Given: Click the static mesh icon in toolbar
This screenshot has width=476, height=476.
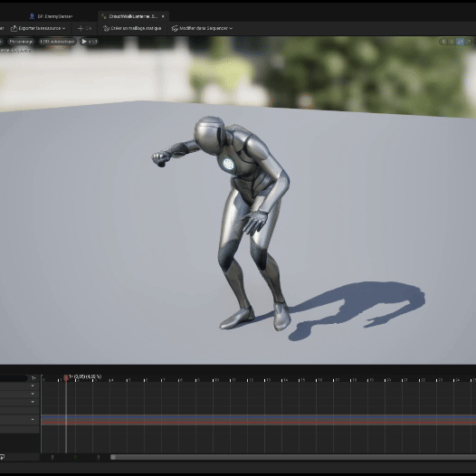Looking at the screenshot, I should pyautogui.click(x=106, y=28).
